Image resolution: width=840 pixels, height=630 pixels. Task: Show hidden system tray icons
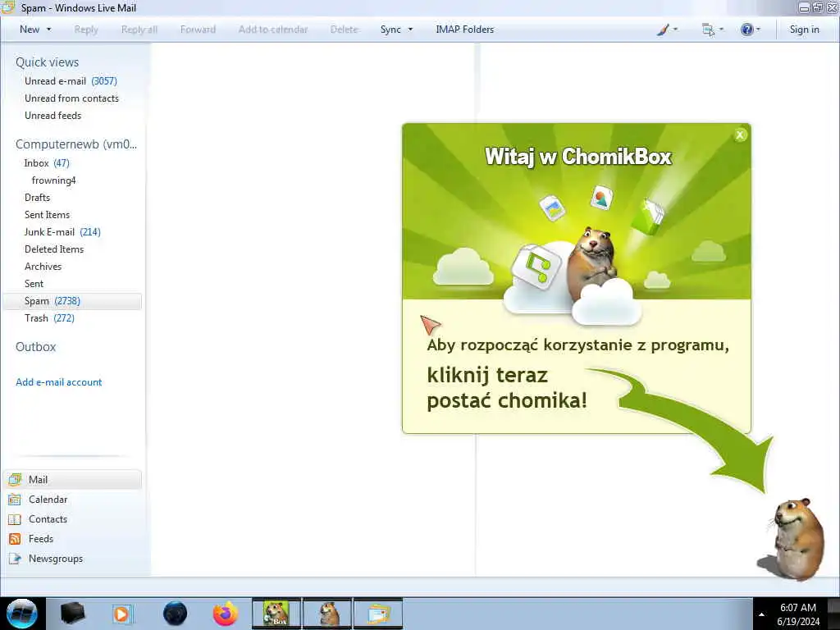tap(761, 614)
